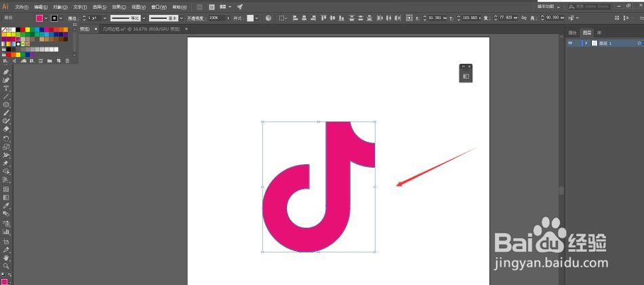Viewport: 644px width, 285px height.
Task: Switch to the Libraries (库) panel tab
Action: click(599, 33)
